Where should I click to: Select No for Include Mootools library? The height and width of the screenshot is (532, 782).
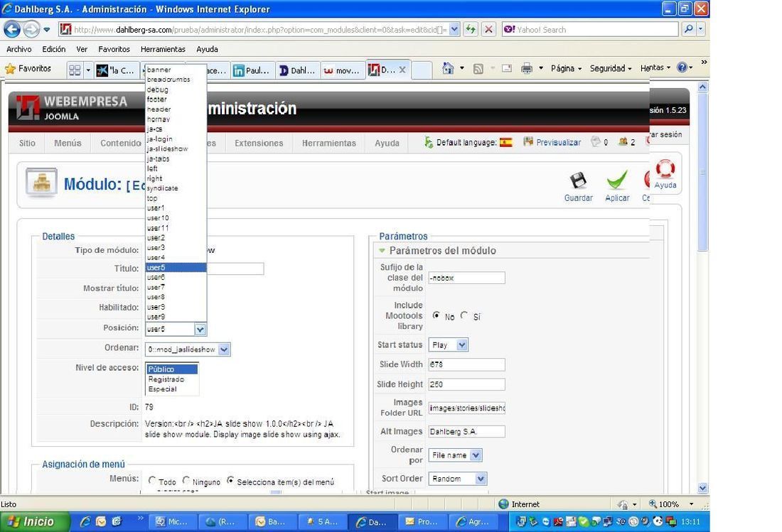point(436,315)
